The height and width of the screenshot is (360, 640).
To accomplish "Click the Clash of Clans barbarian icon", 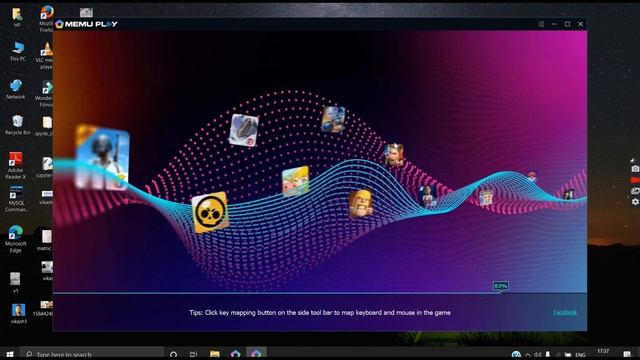I will (x=360, y=203).
